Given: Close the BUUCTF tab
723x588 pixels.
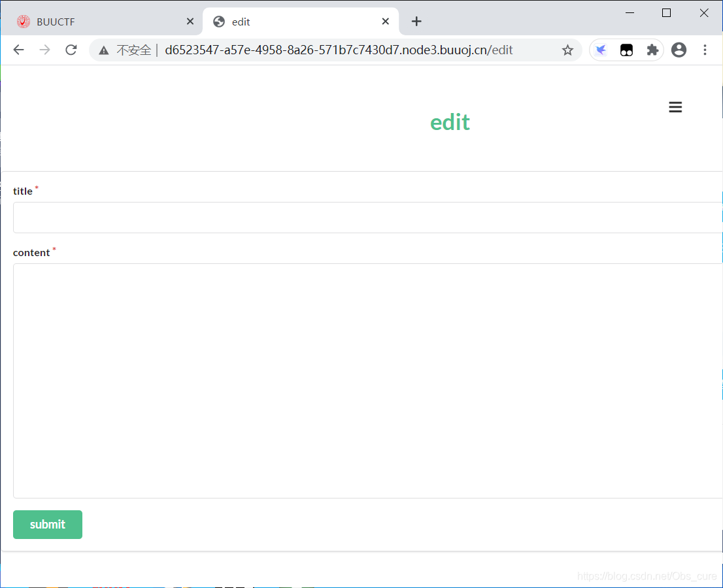Looking at the screenshot, I should [x=190, y=22].
